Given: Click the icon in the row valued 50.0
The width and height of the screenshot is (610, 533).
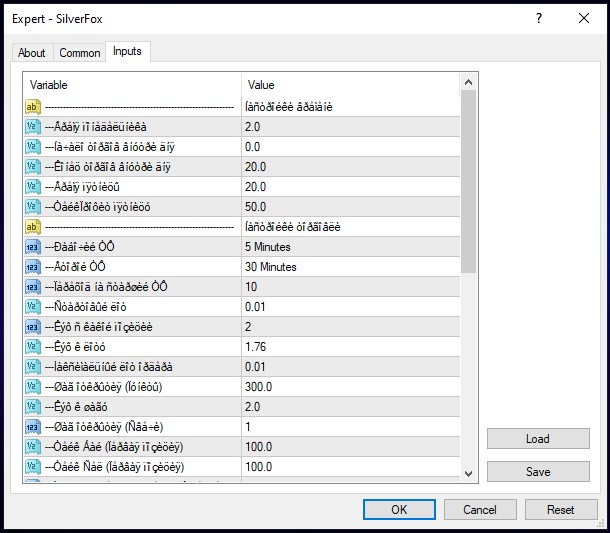Looking at the screenshot, I should pyautogui.click(x=33, y=207).
